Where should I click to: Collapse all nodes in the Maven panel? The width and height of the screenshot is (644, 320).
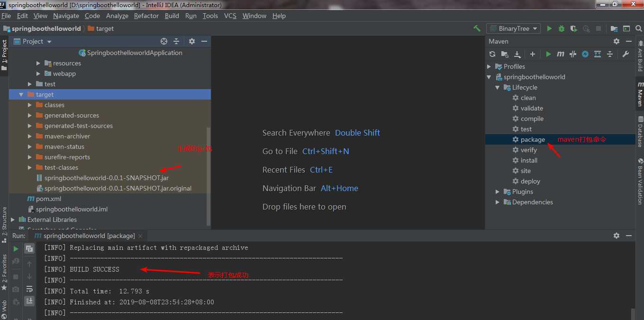pos(610,54)
